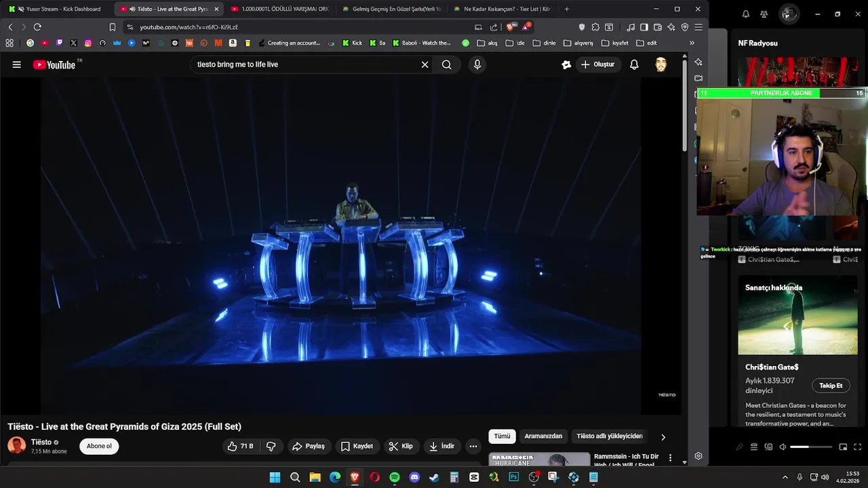Screen dimensions: 868x488
Task: Reload the page in Brave
Action: 37,27
